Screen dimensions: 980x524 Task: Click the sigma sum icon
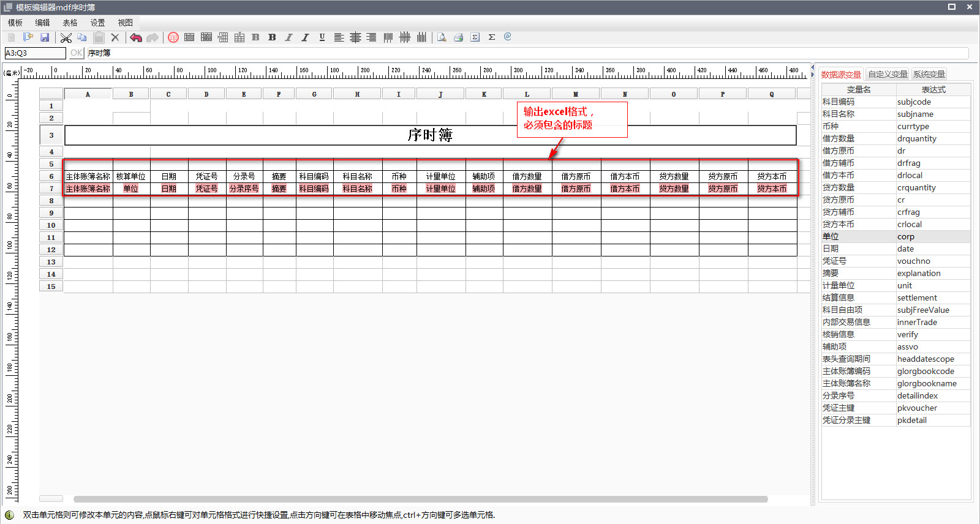click(491, 38)
